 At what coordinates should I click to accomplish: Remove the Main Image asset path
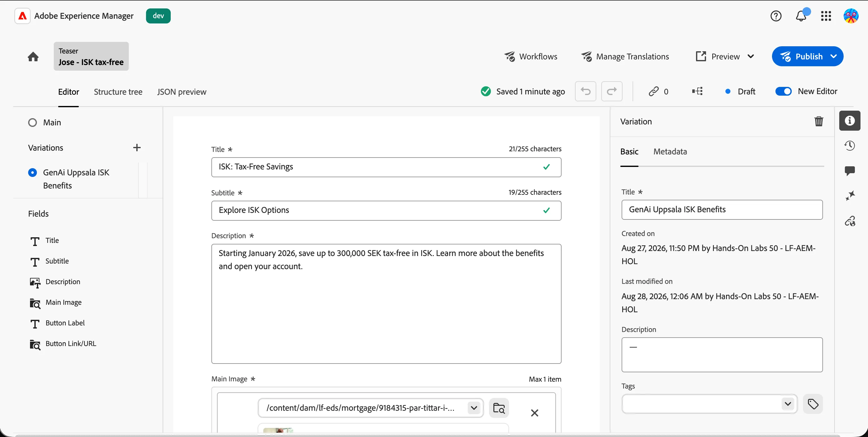click(x=534, y=413)
